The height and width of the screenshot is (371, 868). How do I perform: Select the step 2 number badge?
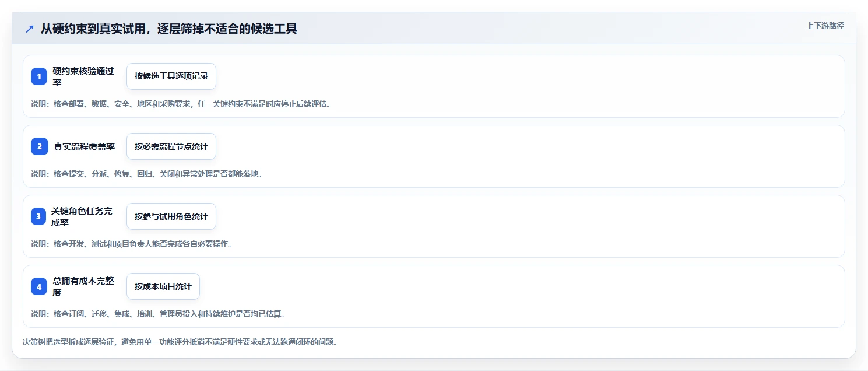(39, 146)
